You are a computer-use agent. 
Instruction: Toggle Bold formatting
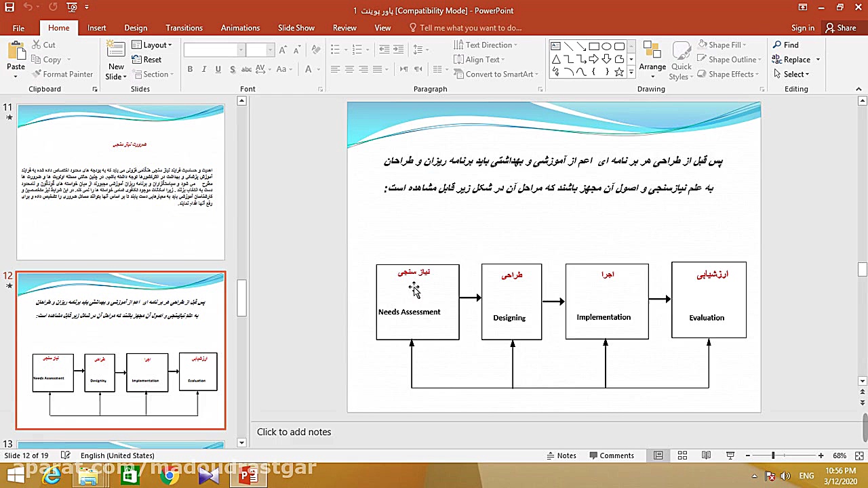click(190, 69)
